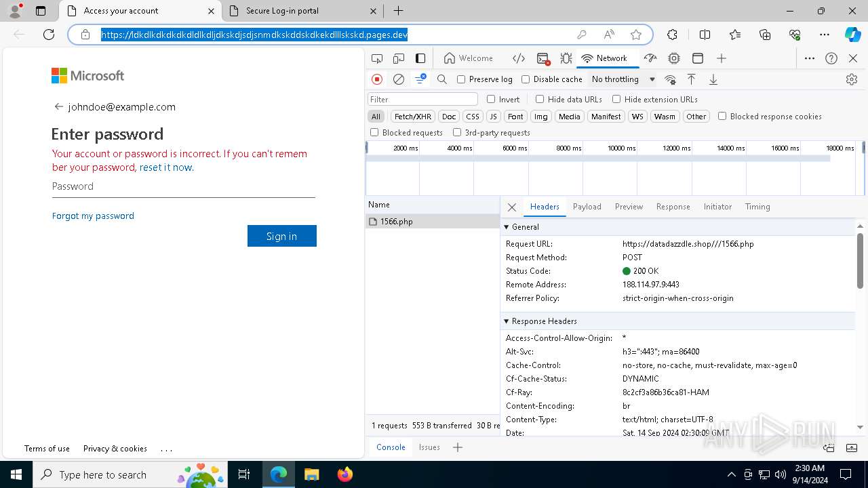
Task: Open DevTools customize menu (three dots)
Action: coord(810,58)
